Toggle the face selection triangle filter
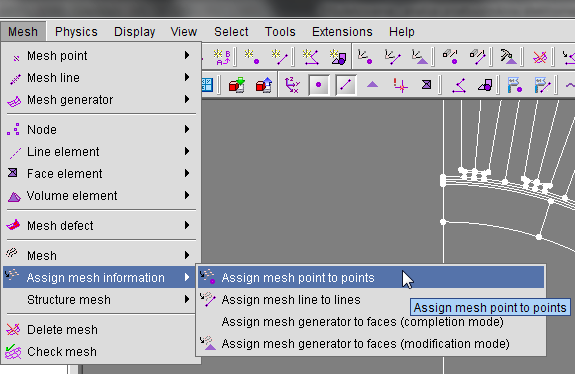575x374 pixels. [372, 85]
